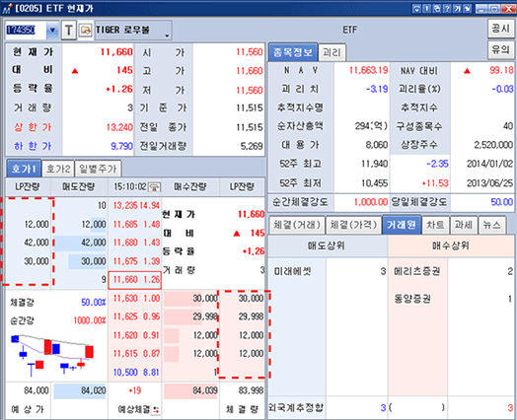Click the 유의 button
The image size is (517, 420).
pos(500,50)
